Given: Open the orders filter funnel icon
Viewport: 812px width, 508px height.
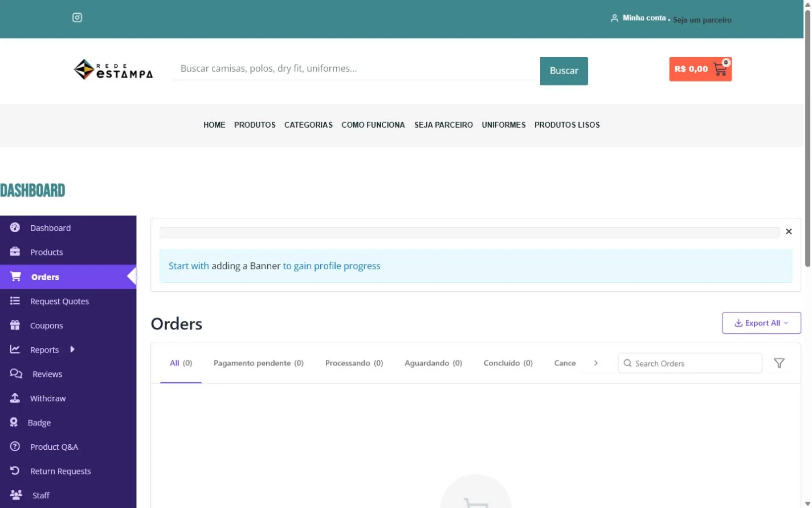Looking at the screenshot, I should (780, 363).
